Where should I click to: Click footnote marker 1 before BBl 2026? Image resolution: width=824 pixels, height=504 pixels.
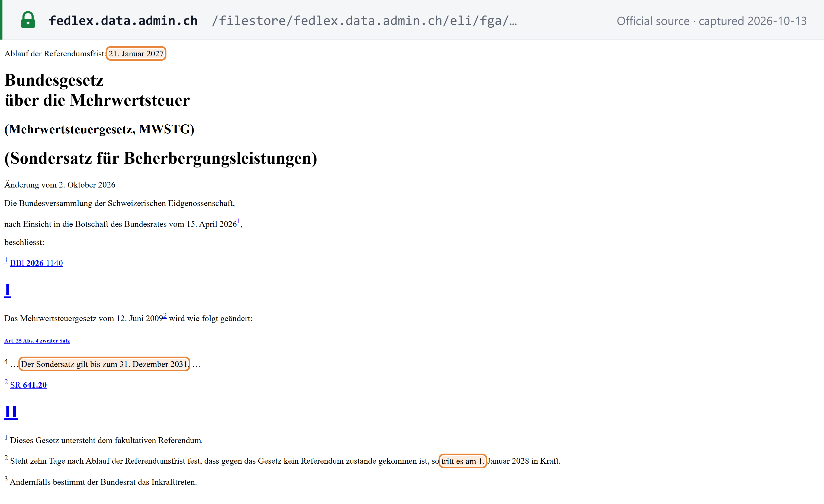(6, 260)
